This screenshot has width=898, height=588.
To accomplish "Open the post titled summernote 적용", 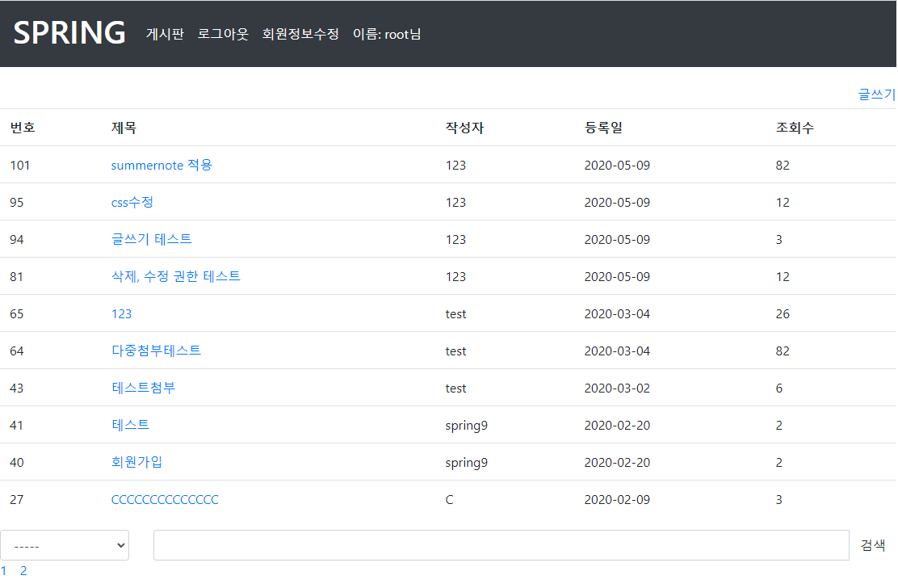I will pyautogui.click(x=162, y=166).
